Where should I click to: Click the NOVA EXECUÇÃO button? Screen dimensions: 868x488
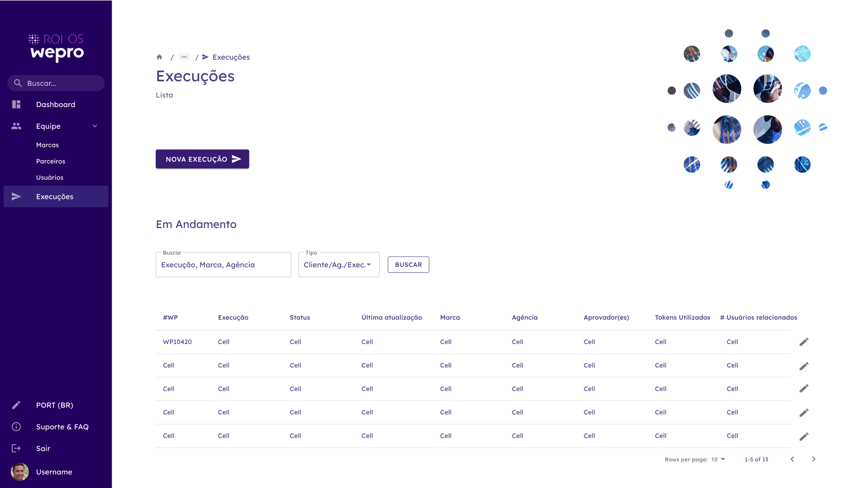(x=202, y=159)
